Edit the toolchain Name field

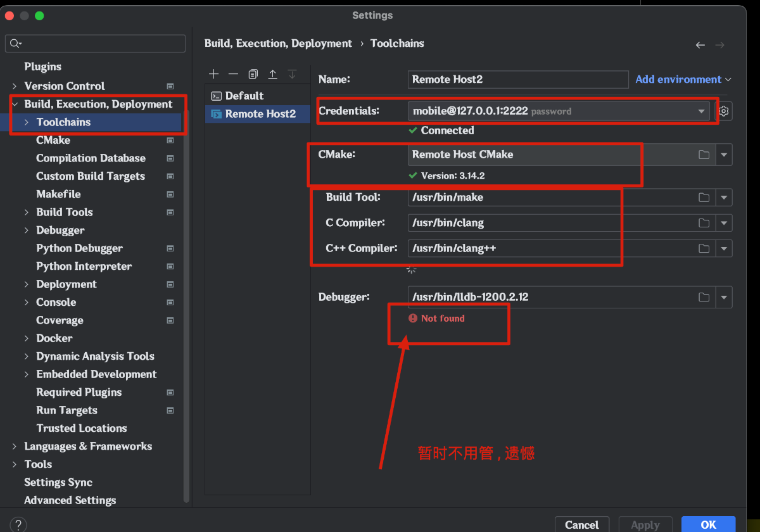point(518,79)
